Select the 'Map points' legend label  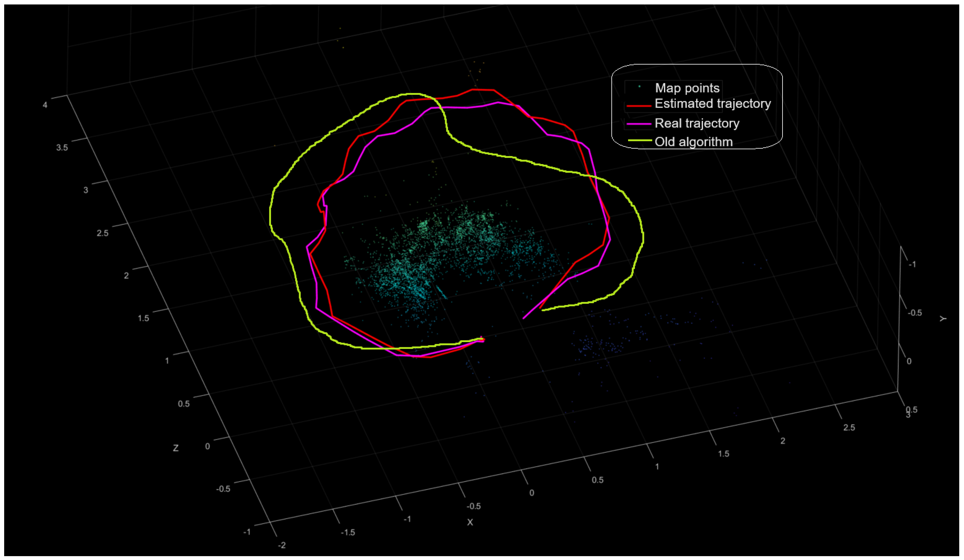coord(687,88)
